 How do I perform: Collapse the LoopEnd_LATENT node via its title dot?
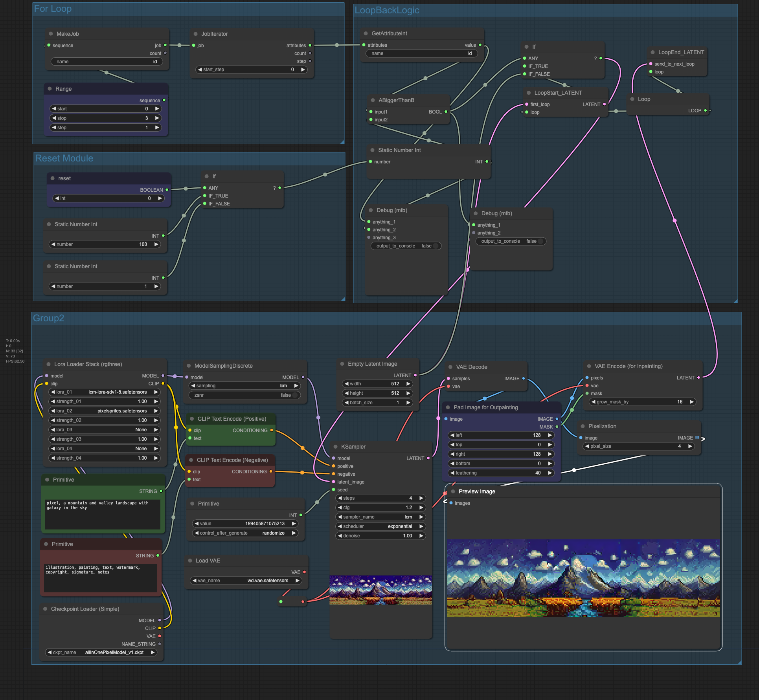[x=653, y=52]
